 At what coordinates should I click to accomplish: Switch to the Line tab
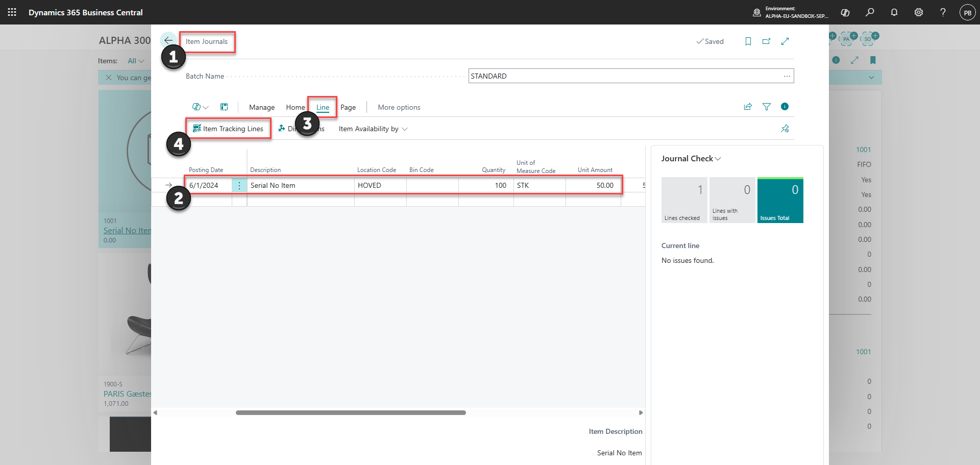[323, 107]
